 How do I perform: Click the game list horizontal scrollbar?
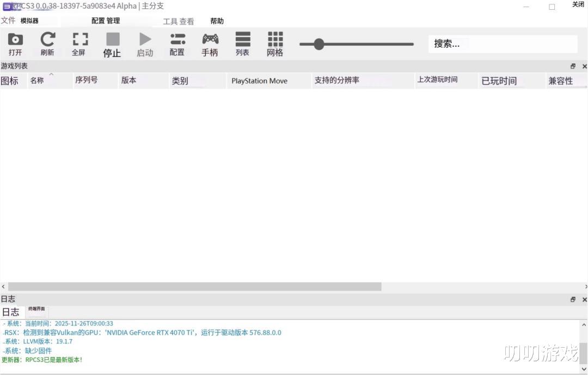194,286
